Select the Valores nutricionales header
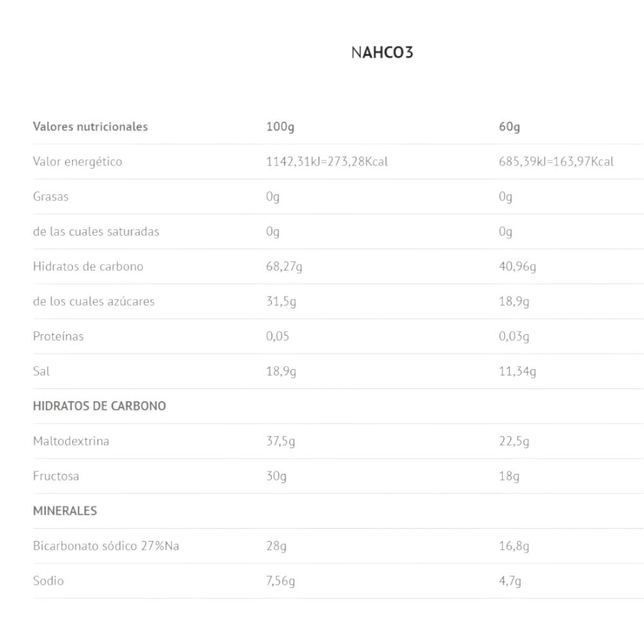This screenshot has height=644, width=644. tap(90, 126)
